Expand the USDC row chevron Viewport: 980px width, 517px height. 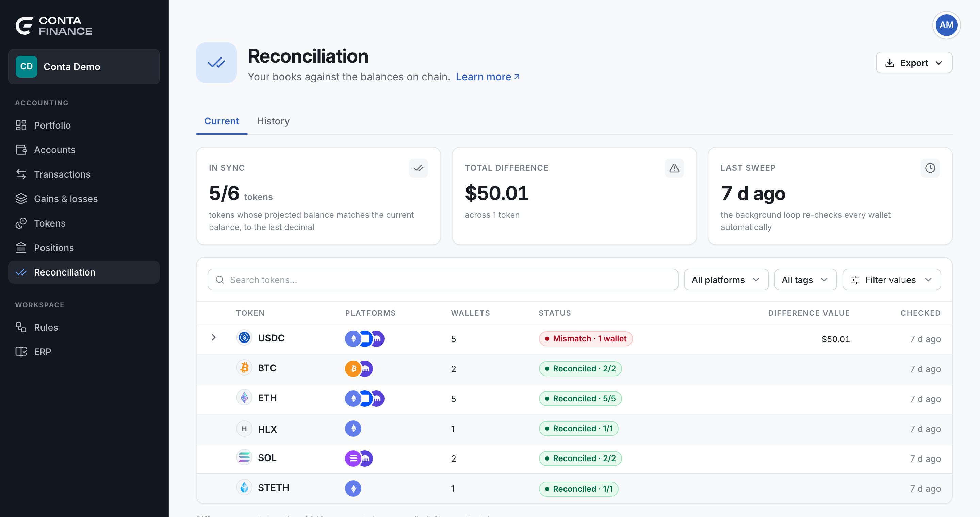tap(213, 337)
